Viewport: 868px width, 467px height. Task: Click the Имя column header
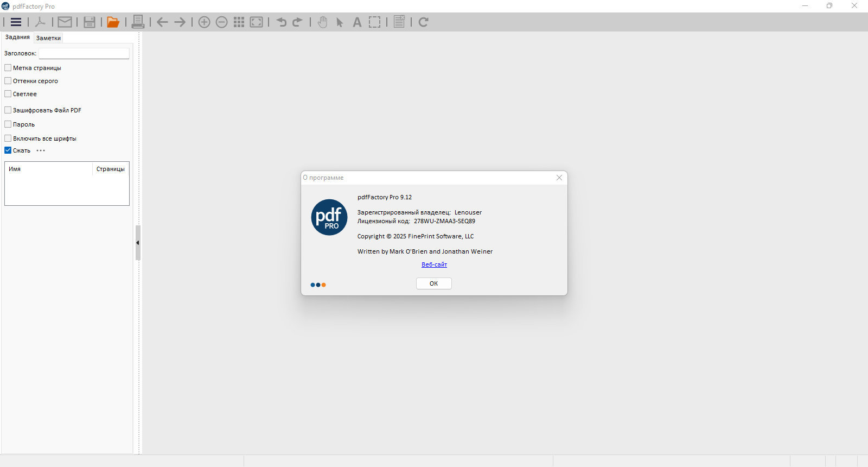(x=49, y=169)
